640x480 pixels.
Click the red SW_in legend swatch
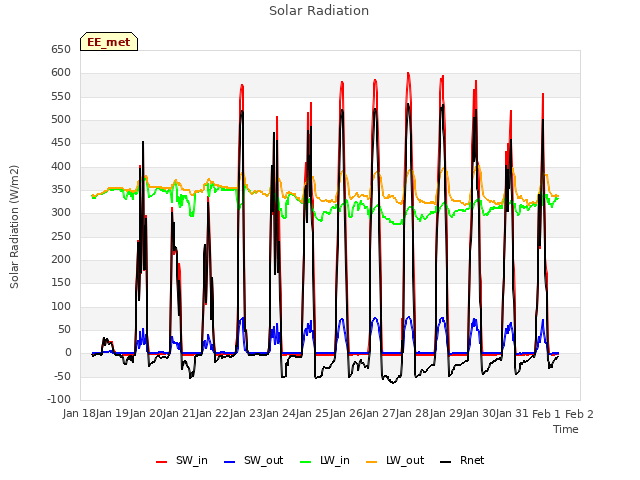(x=162, y=462)
